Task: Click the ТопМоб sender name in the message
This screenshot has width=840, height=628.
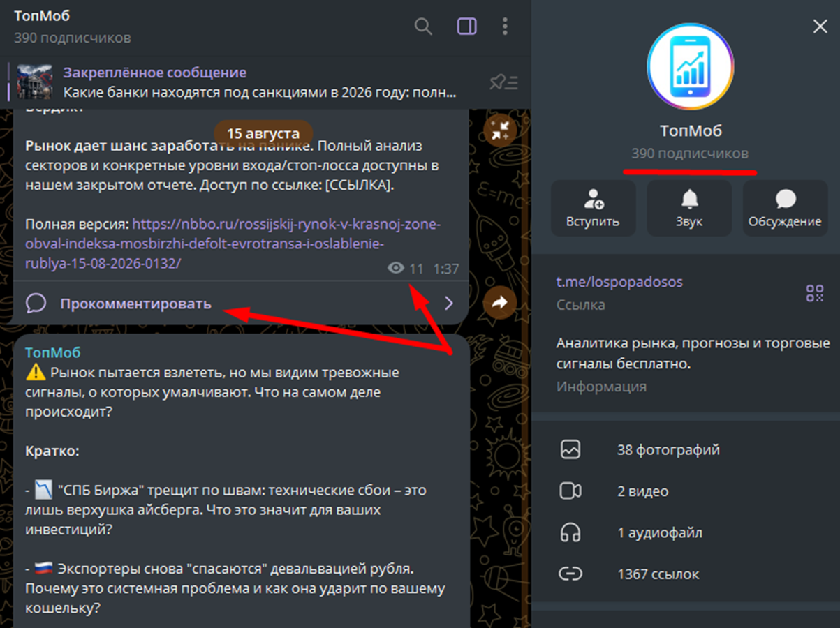Action: coord(53,353)
